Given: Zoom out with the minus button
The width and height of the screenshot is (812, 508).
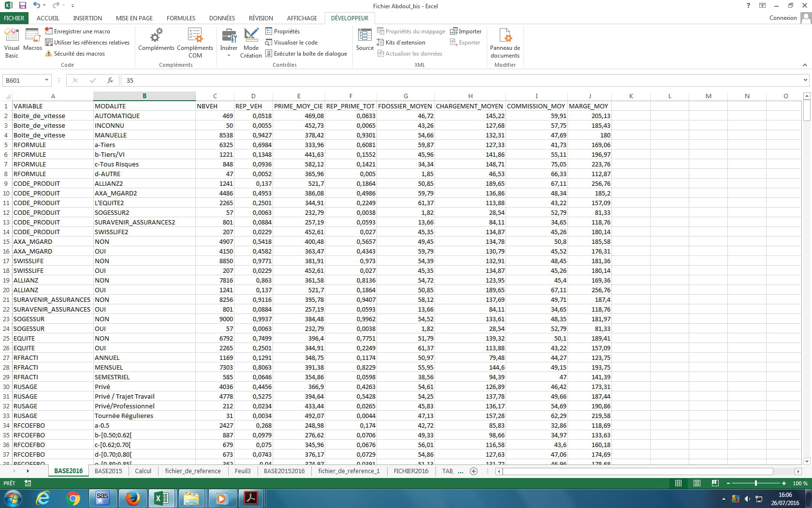Looking at the screenshot, I should [728, 483].
